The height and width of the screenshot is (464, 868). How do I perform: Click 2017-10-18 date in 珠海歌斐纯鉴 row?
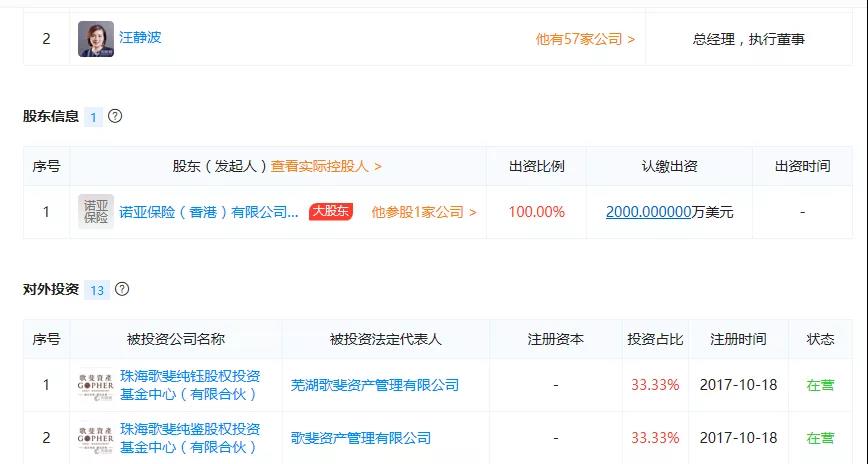(738, 438)
